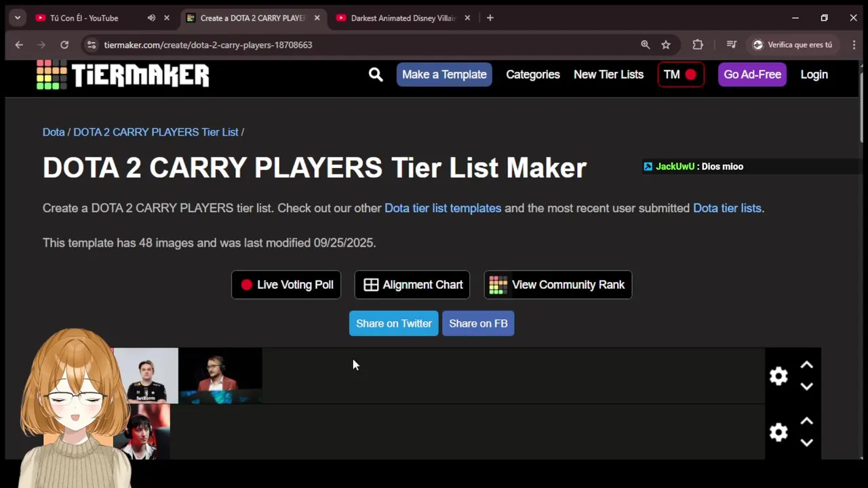This screenshot has width=868, height=488.
Task: View site information icon
Action: coord(92,45)
